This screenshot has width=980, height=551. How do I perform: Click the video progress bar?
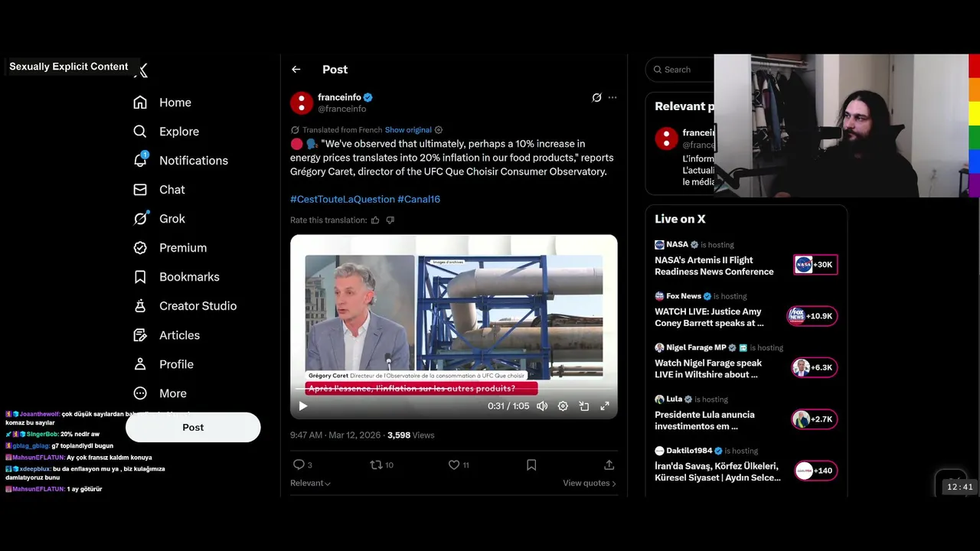(x=453, y=389)
